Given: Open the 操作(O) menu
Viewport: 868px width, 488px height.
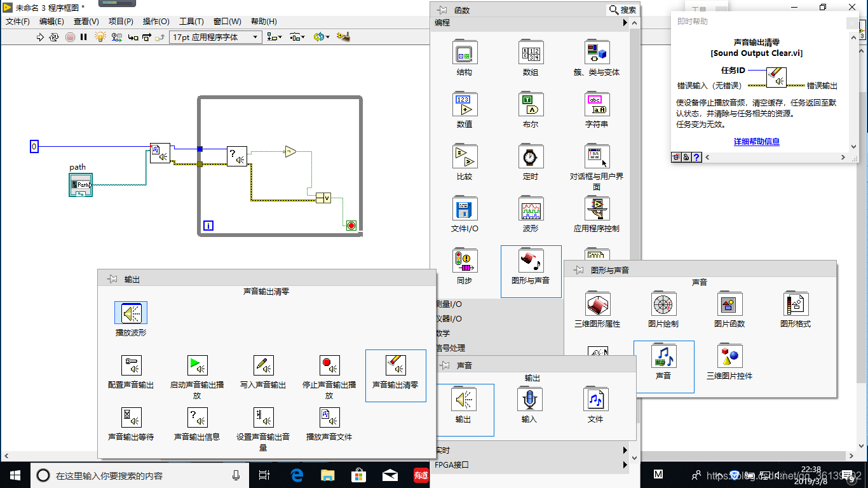Looking at the screenshot, I should click(x=156, y=21).
